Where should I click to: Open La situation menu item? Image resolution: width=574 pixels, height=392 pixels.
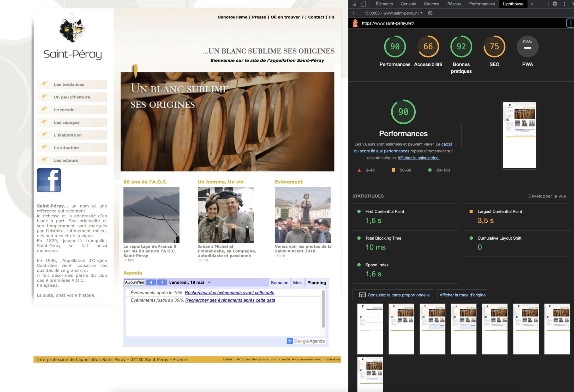click(x=72, y=147)
